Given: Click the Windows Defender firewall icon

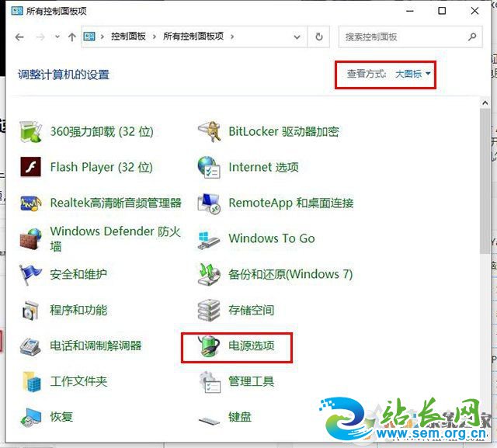Looking at the screenshot, I should click(30, 239).
